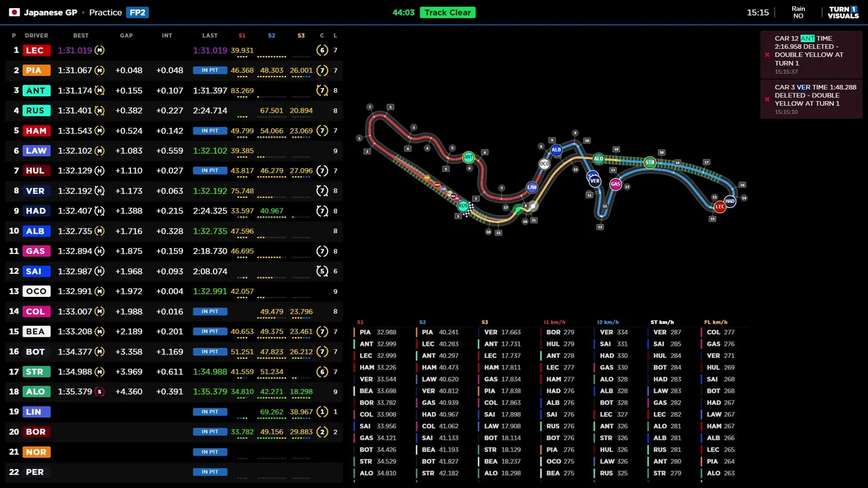Select LIN's current tyre icon showing 1
This screenshot has height=488, width=868.
322,411
